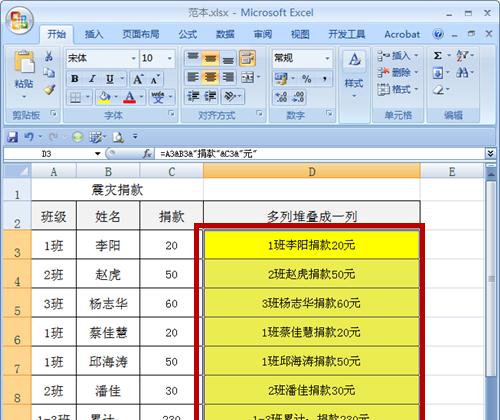Switch to 审阅 Review tab

coord(263,34)
